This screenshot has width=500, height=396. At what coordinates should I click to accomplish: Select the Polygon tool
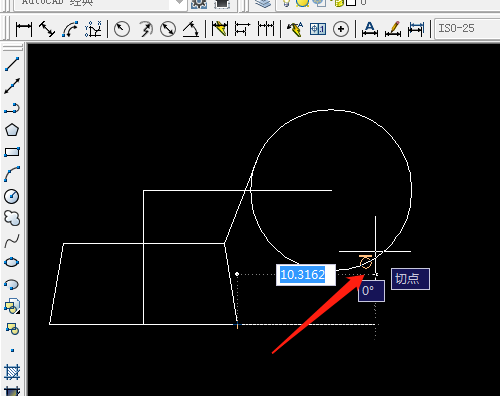(12, 130)
